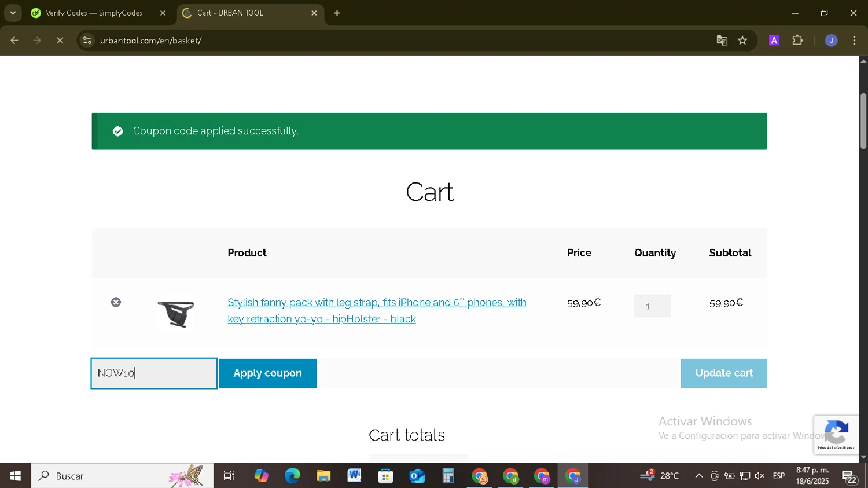868x488 pixels.
Task: Open the purple A extension
Action: 774,41
